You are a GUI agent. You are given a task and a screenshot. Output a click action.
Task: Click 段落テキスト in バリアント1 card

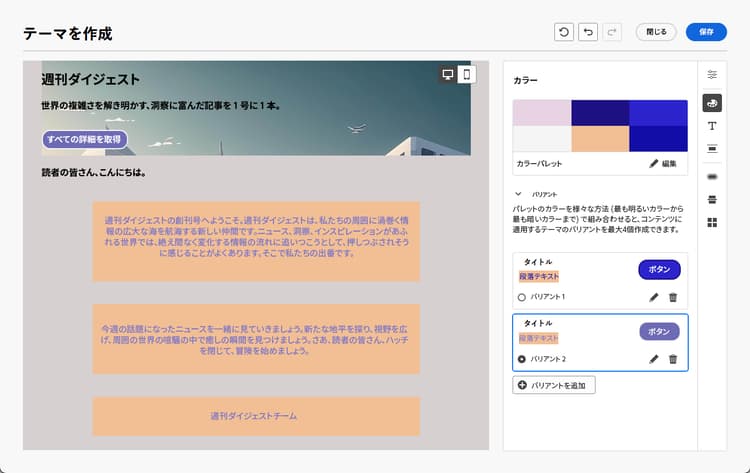(x=539, y=276)
